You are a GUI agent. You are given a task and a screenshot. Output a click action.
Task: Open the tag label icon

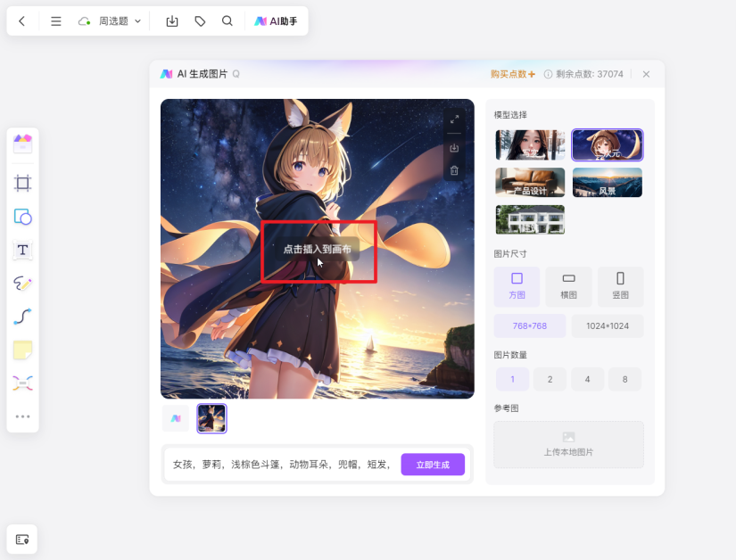click(200, 21)
